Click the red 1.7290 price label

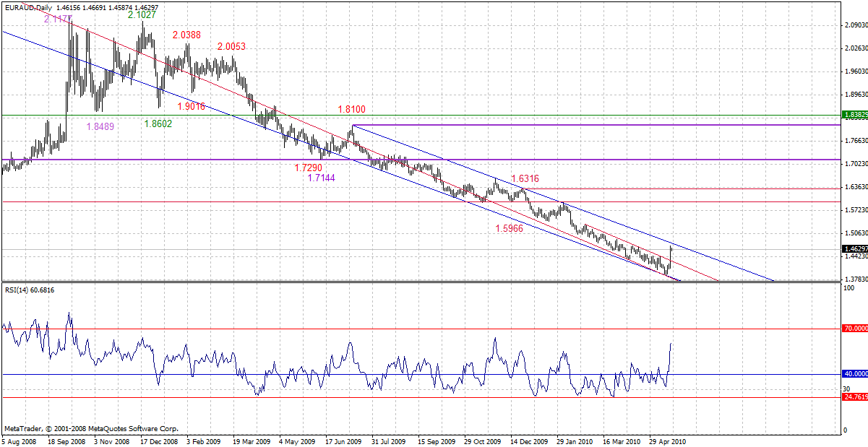(x=309, y=168)
